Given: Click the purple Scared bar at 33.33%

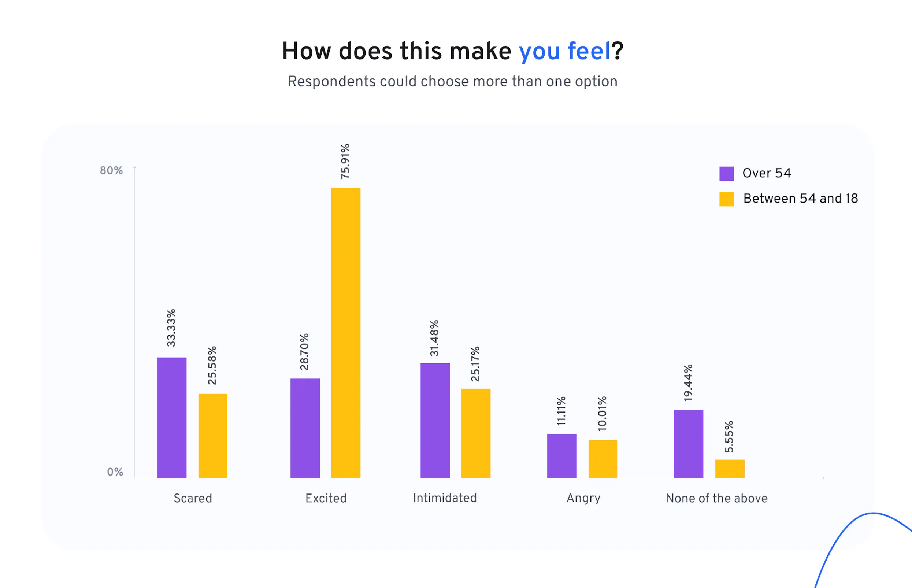Looking at the screenshot, I should [172, 418].
